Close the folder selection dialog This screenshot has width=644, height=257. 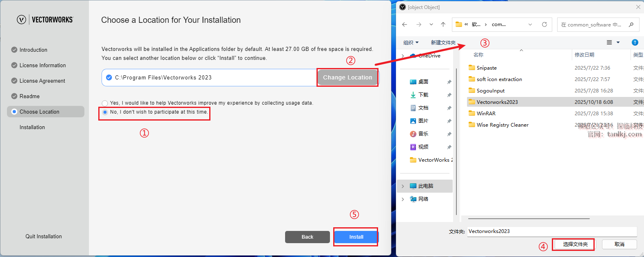638,7
